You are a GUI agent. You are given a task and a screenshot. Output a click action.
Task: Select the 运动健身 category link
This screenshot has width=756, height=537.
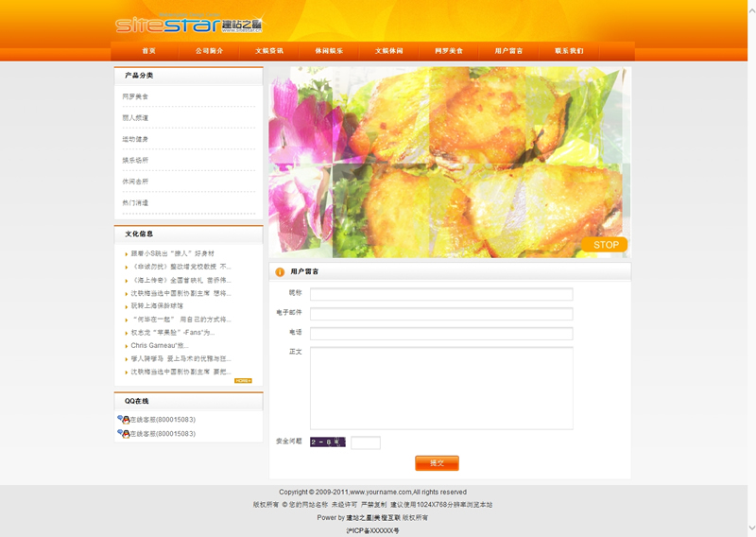pyautogui.click(x=135, y=139)
